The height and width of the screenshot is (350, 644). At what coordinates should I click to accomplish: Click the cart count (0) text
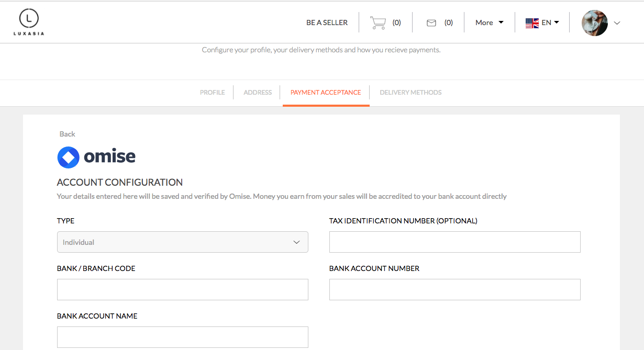[x=397, y=22]
